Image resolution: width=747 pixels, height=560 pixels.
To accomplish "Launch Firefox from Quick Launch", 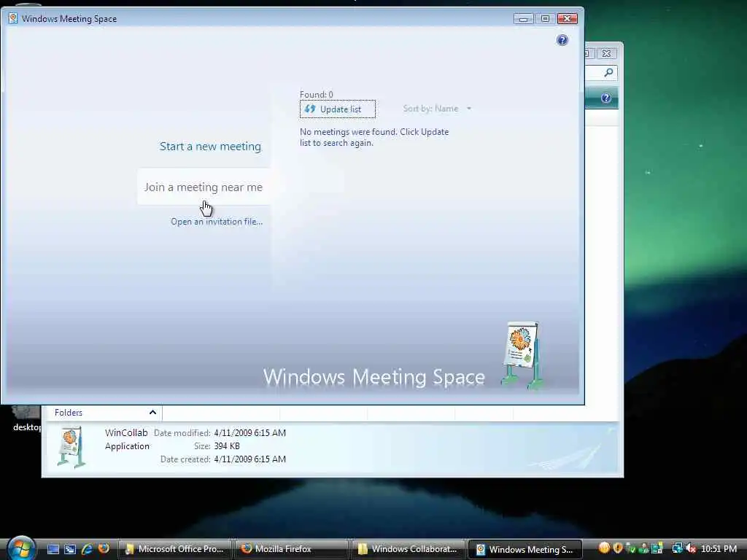I will click(x=104, y=548).
